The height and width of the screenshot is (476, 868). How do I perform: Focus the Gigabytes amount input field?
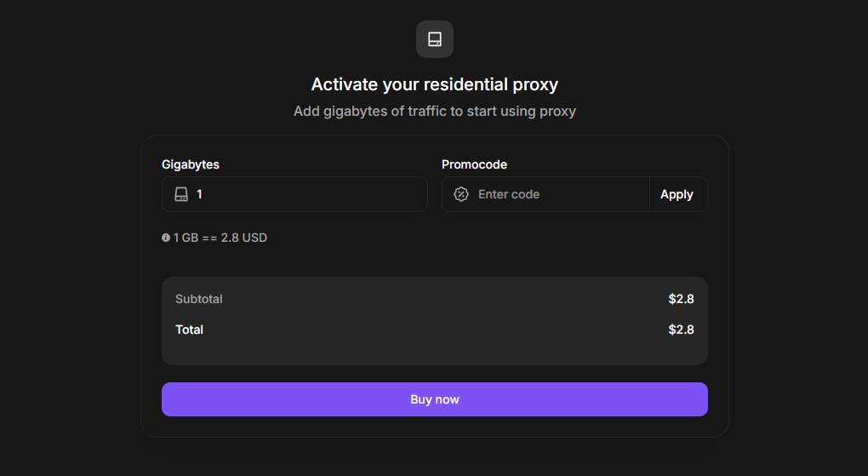306,194
